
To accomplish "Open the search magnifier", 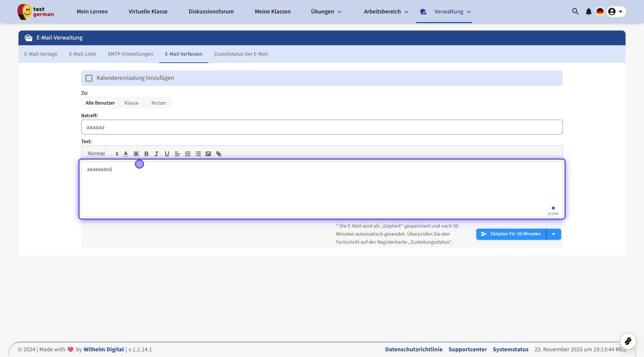I will pos(575,12).
